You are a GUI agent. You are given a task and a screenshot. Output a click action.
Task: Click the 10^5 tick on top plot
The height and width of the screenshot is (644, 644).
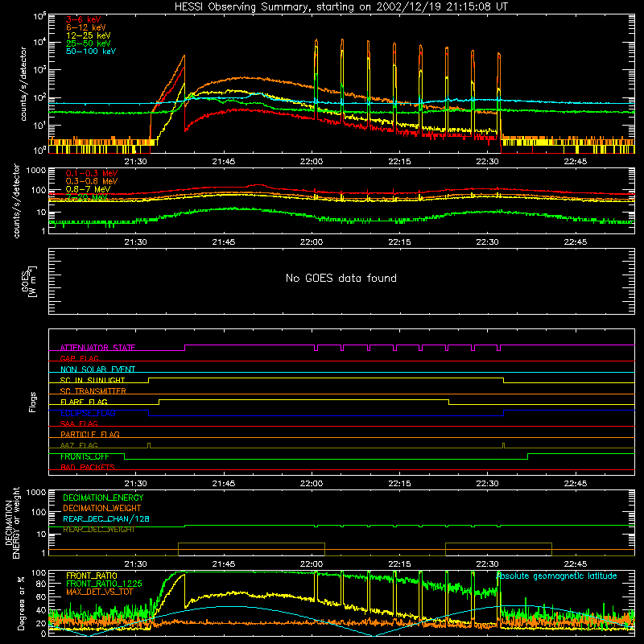pos(39,16)
